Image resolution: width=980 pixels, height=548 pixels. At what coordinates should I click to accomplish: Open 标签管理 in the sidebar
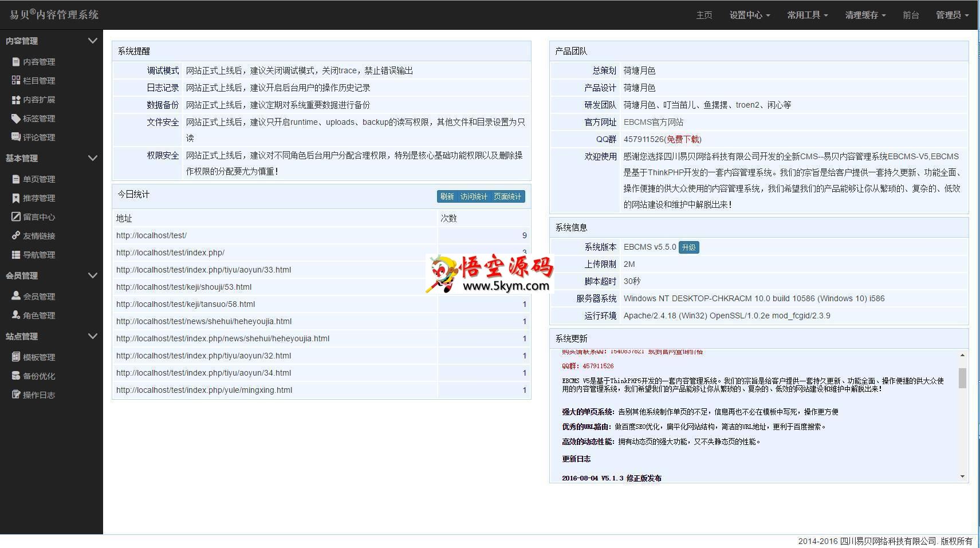tap(39, 119)
